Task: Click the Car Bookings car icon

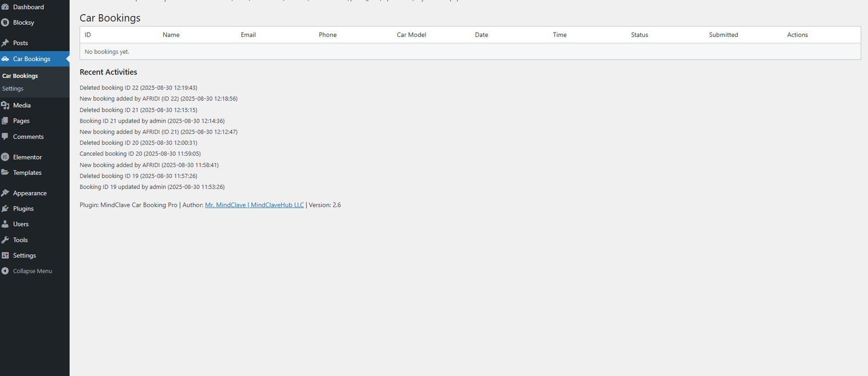Action: 5,59
